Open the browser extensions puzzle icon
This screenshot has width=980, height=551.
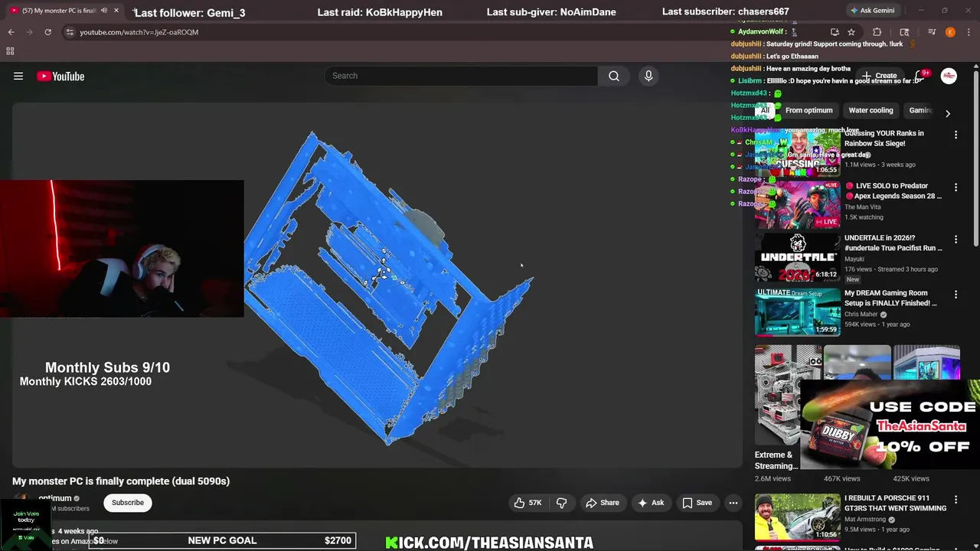[x=877, y=32]
